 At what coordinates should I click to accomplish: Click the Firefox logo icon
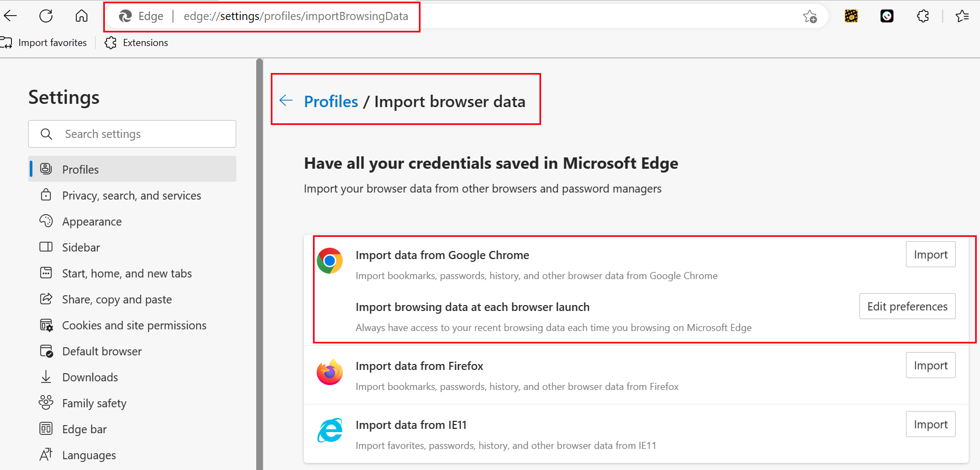pos(330,372)
